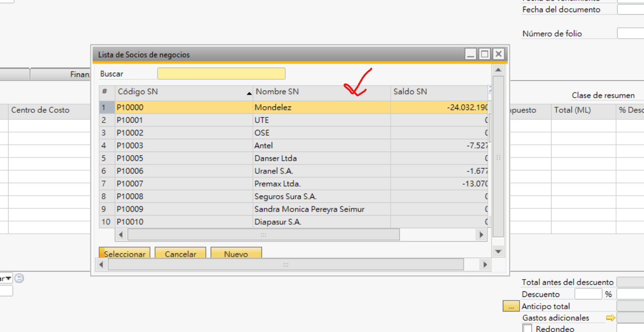Image resolution: width=644 pixels, height=332 pixels.
Task: Click the Nuevo button
Action: click(x=236, y=253)
